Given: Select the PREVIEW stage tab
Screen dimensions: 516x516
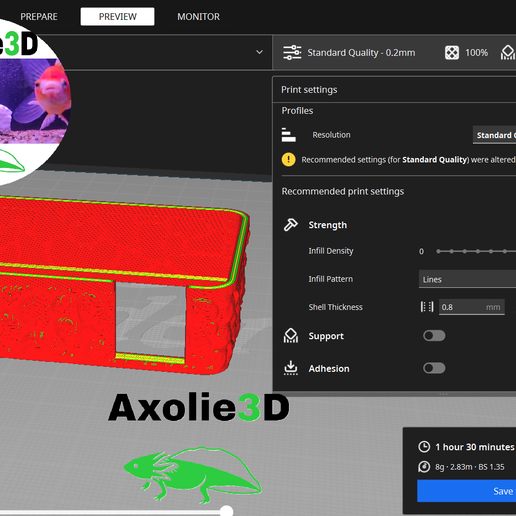Looking at the screenshot, I should pos(117,17).
